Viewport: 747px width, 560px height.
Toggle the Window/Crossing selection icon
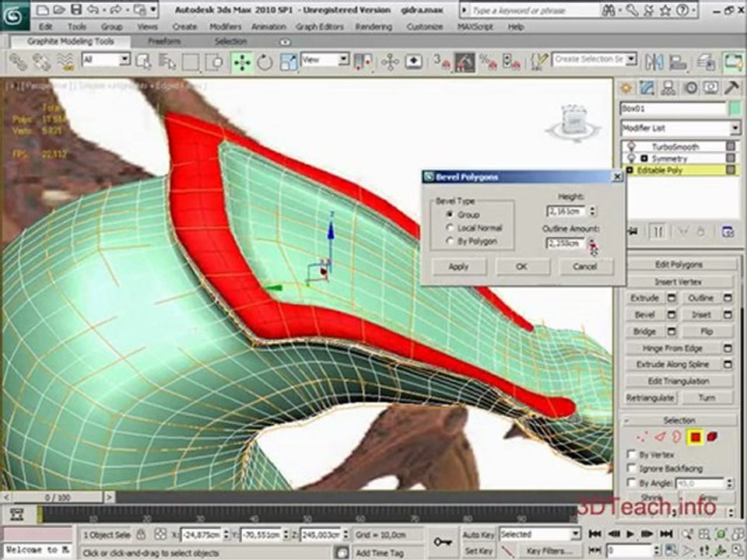[215, 62]
